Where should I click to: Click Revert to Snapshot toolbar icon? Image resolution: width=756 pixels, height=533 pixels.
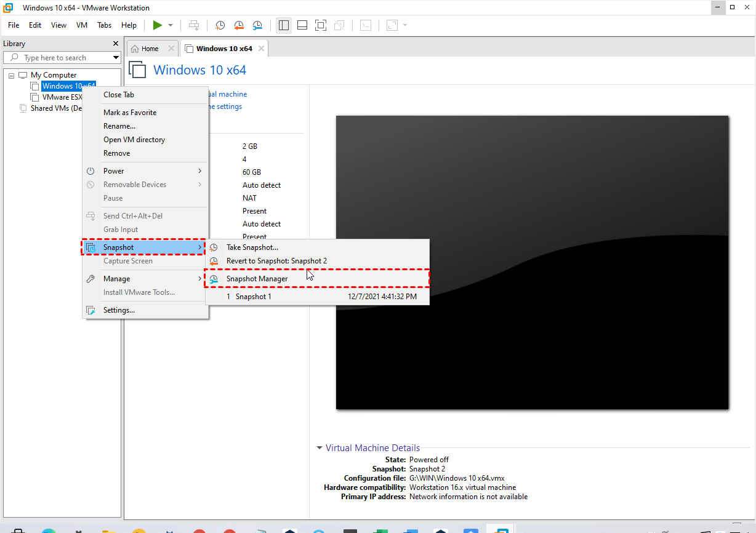tap(239, 25)
